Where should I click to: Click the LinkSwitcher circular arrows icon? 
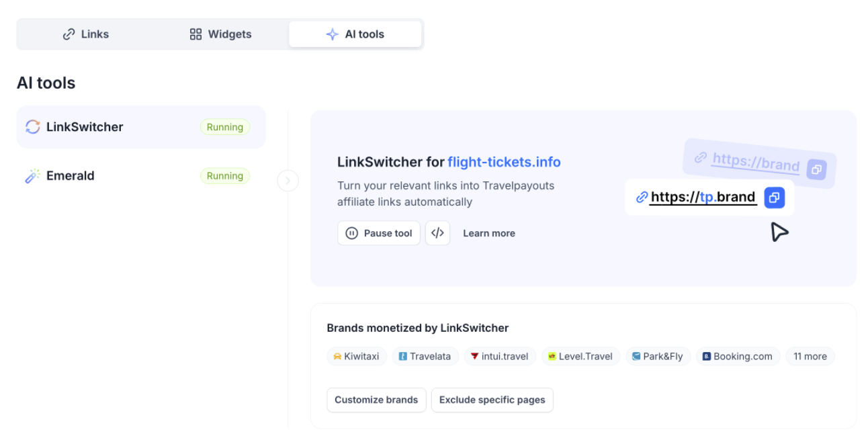(33, 127)
